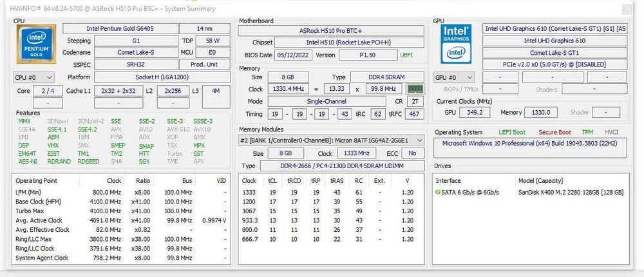Click the 933.3 clock row in timings table

(x=331, y=220)
